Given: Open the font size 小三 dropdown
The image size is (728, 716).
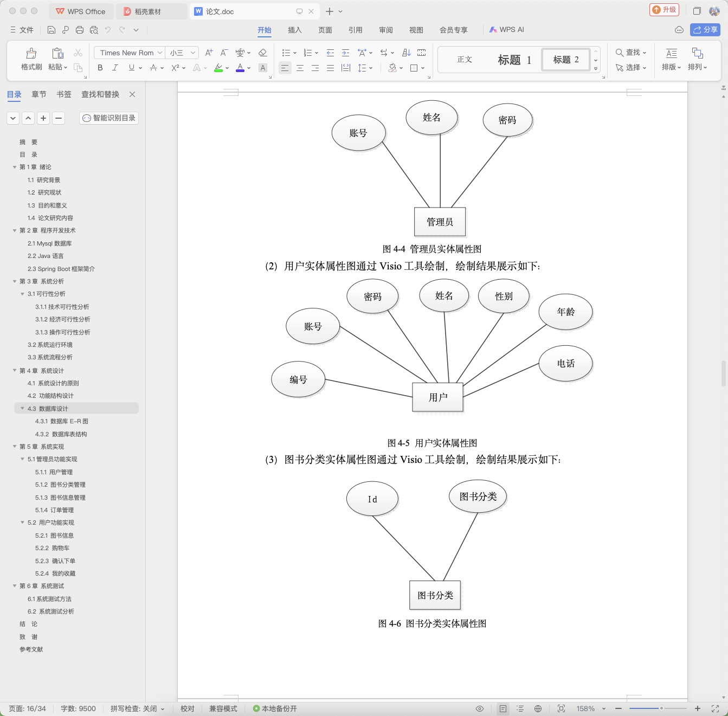Looking at the screenshot, I should [182, 53].
